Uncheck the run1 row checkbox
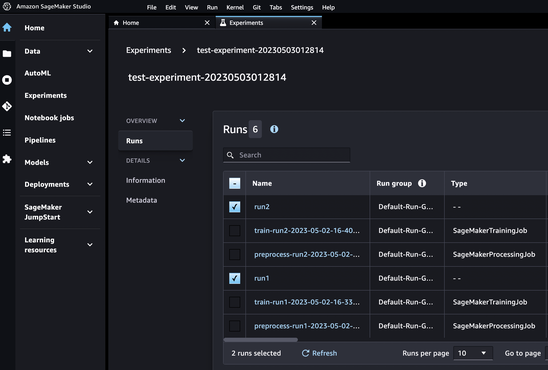 [235, 278]
